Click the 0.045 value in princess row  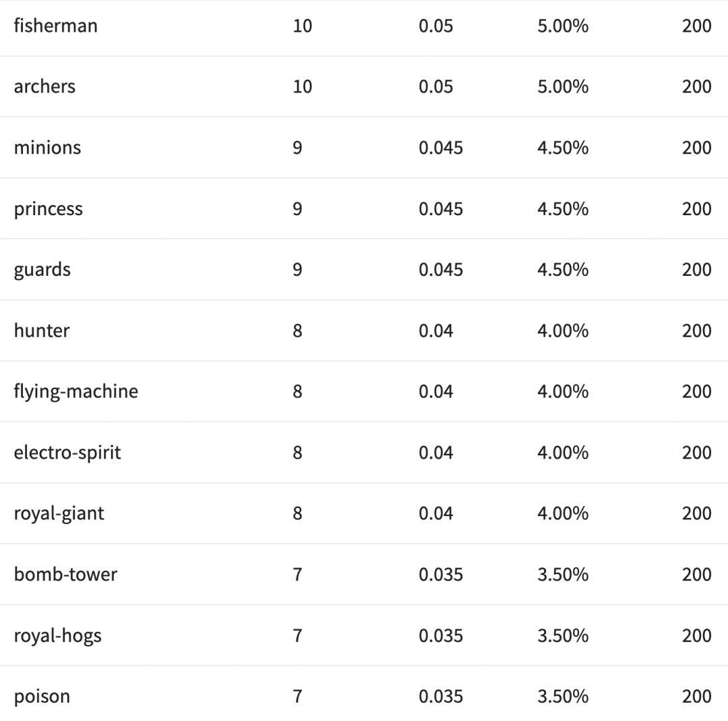tap(441, 208)
